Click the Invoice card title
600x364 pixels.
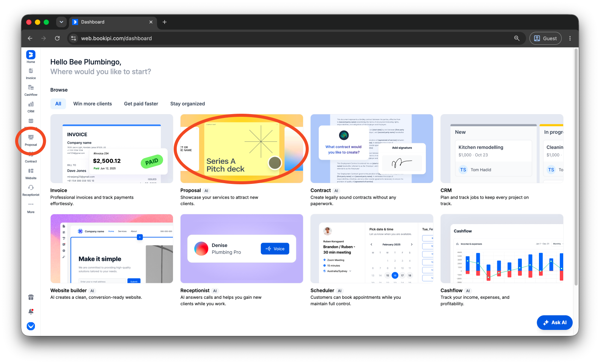59,191
